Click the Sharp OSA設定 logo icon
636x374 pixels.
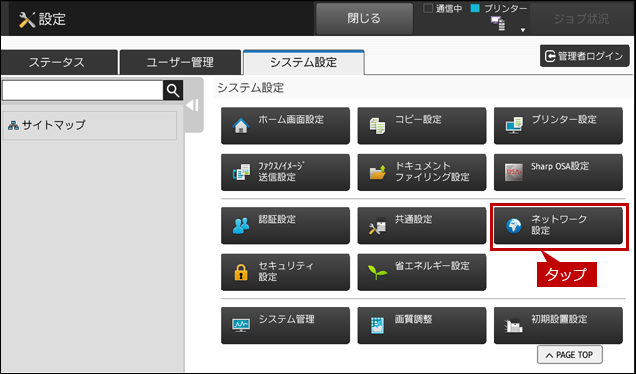coord(514,172)
